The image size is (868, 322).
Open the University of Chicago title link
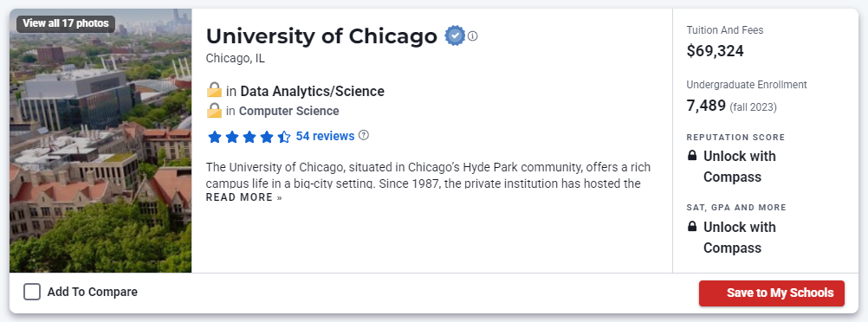[321, 36]
